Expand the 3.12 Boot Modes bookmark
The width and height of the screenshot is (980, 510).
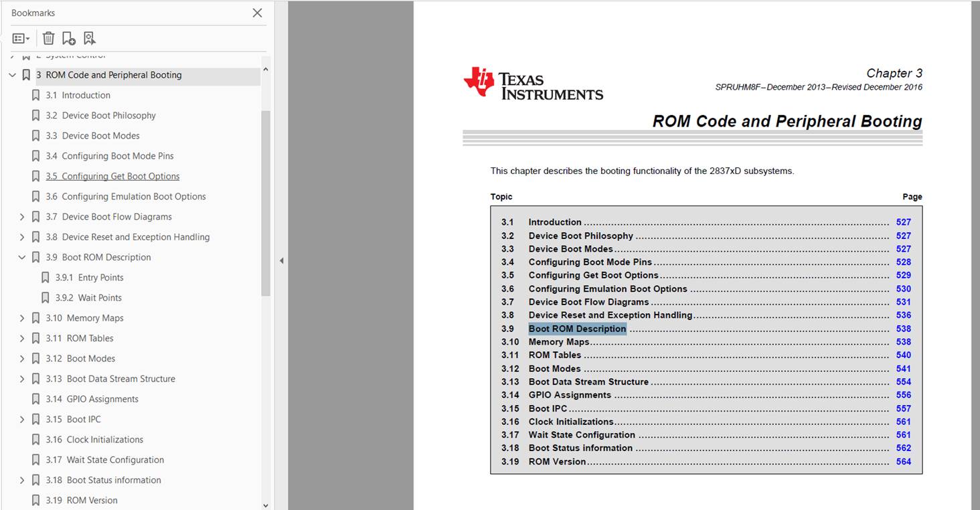pyautogui.click(x=21, y=359)
